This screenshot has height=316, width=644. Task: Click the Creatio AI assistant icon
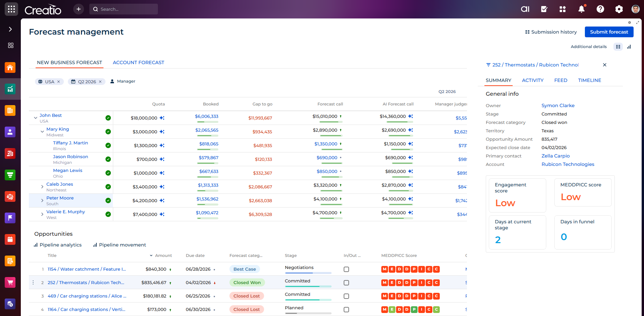coord(525,9)
